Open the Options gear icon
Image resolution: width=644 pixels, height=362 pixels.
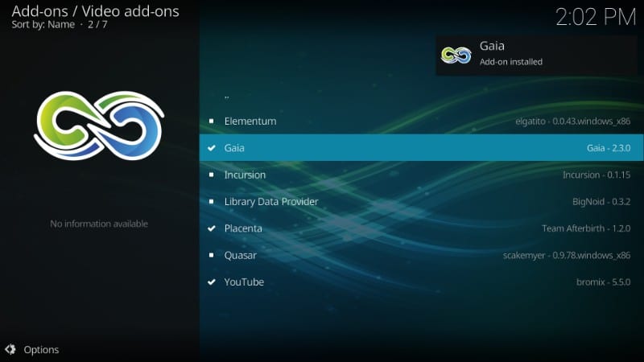(x=10, y=349)
